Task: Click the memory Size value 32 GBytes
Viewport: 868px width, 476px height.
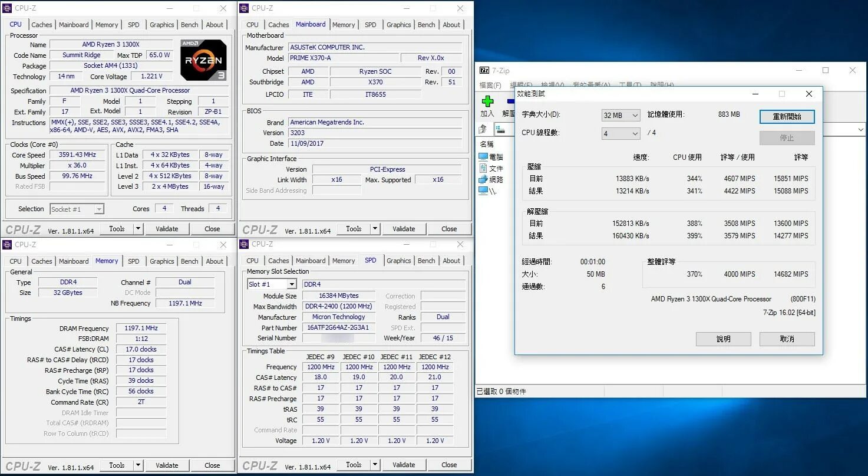Action: (x=68, y=293)
